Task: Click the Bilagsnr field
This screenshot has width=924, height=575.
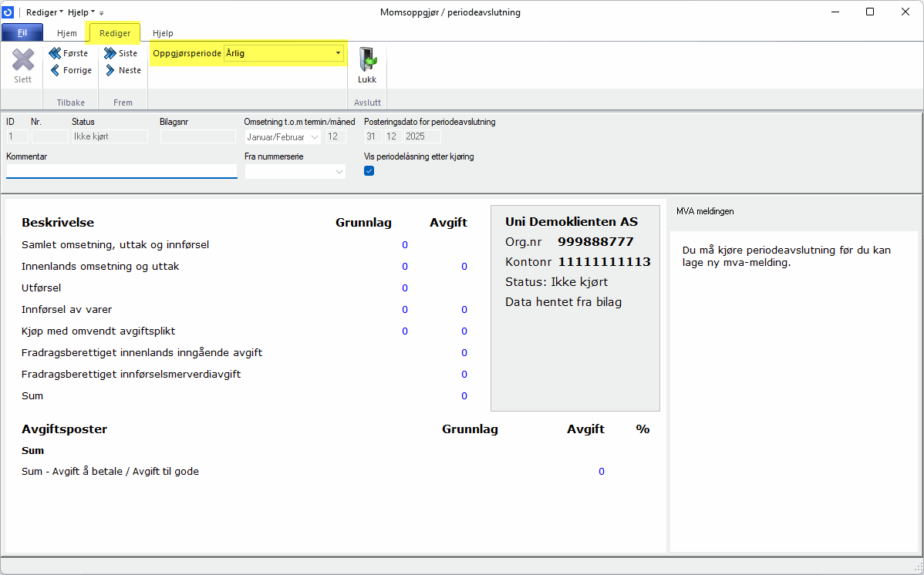Action: pos(197,136)
